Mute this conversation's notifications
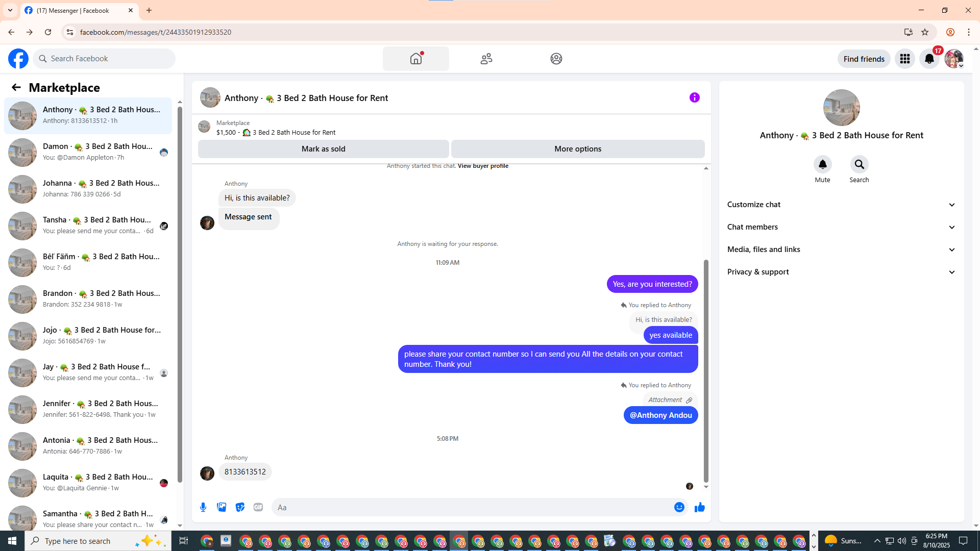This screenshot has height=551, width=980. 822,165
